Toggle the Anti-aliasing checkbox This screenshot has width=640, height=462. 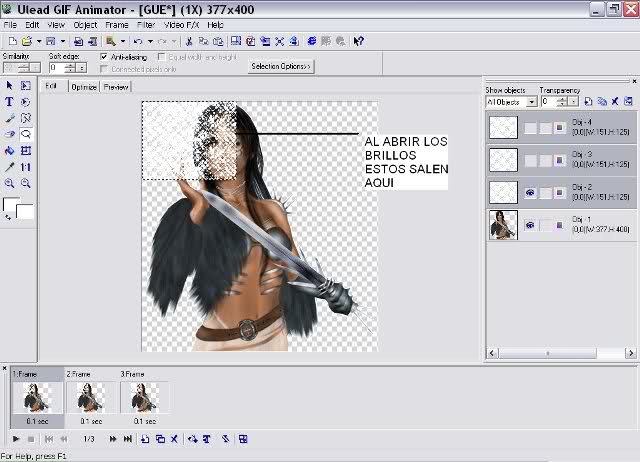click(104, 57)
